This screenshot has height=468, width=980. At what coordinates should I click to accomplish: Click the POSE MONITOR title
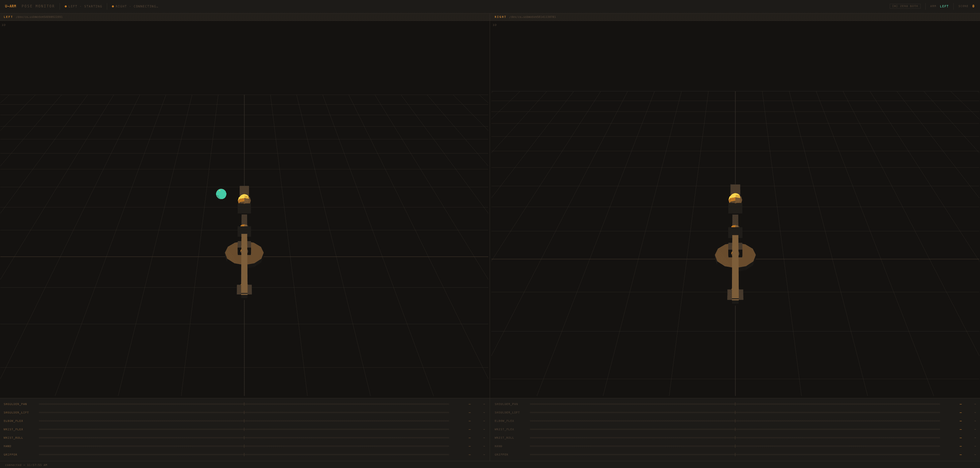pos(38,6)
